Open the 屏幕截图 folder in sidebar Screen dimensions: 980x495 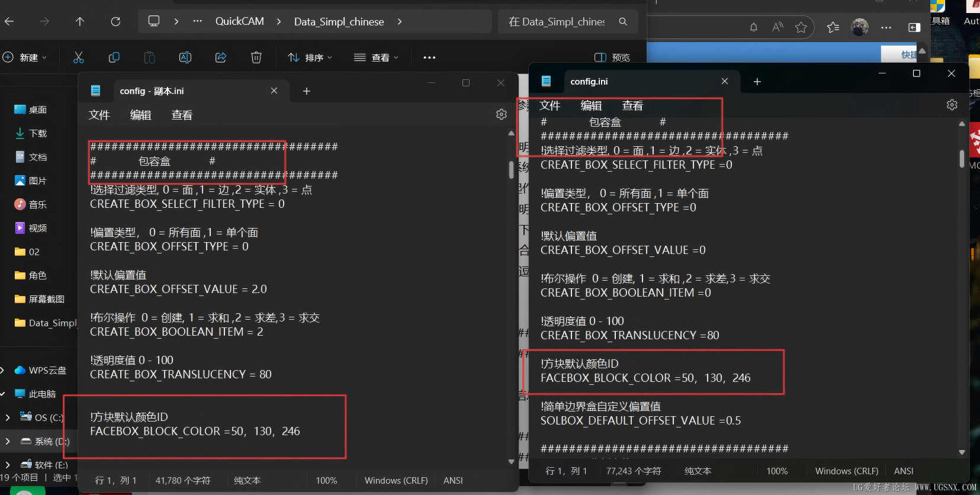point(40,299)
